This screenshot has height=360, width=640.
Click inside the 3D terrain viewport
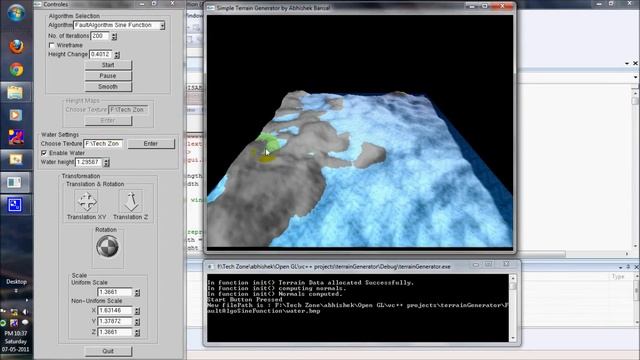tap(360, 131)
